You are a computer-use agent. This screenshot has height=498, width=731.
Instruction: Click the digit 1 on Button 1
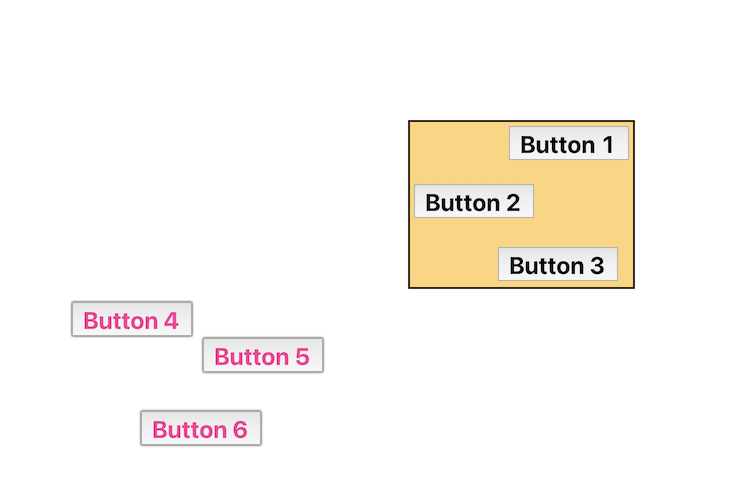606,144
